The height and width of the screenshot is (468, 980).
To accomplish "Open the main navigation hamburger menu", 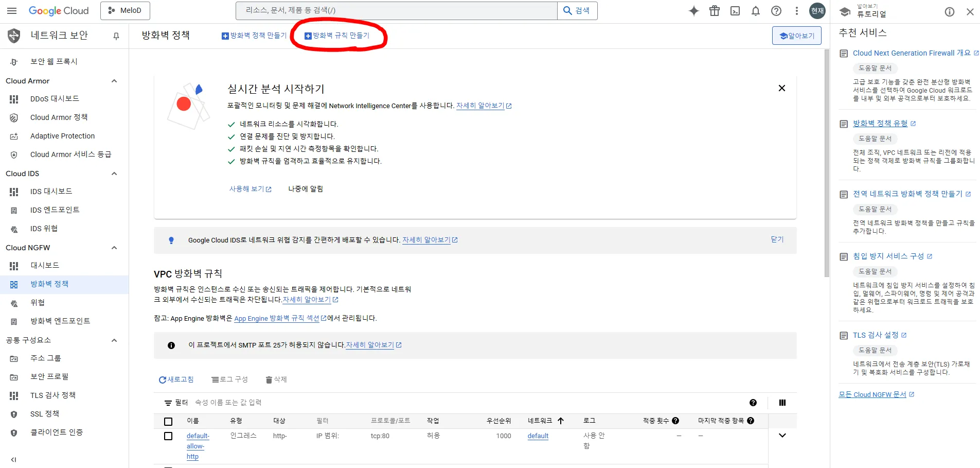I will (12, 11).
